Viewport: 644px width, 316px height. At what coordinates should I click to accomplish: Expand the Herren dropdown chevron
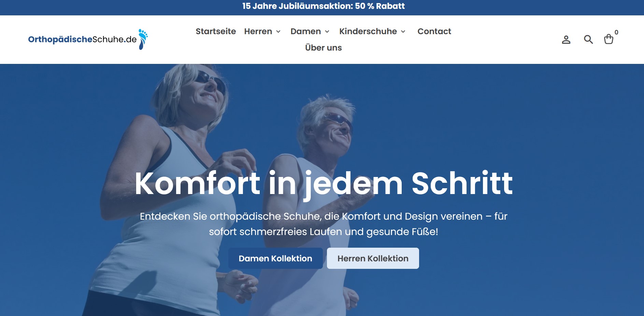tap(278, 31)
